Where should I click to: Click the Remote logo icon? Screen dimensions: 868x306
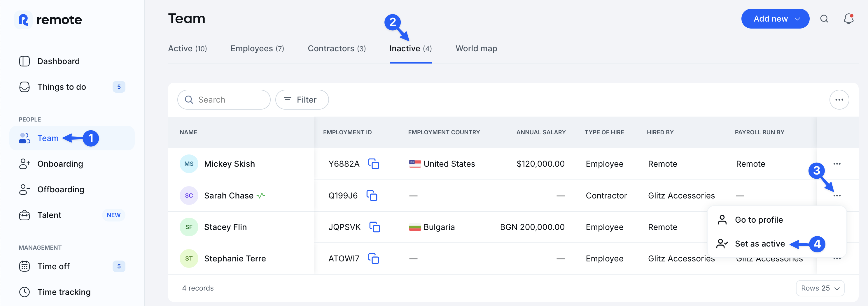click(x=23, y=20)
